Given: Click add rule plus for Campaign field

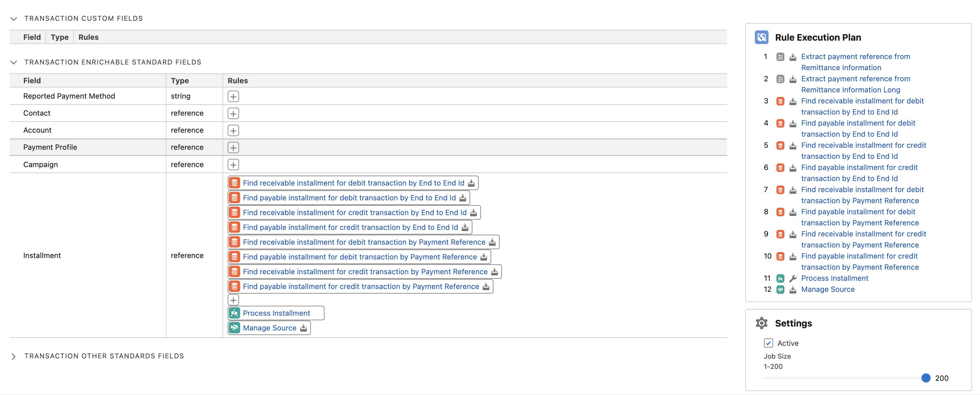Looking at the screenshot, I should coord(233,165).
